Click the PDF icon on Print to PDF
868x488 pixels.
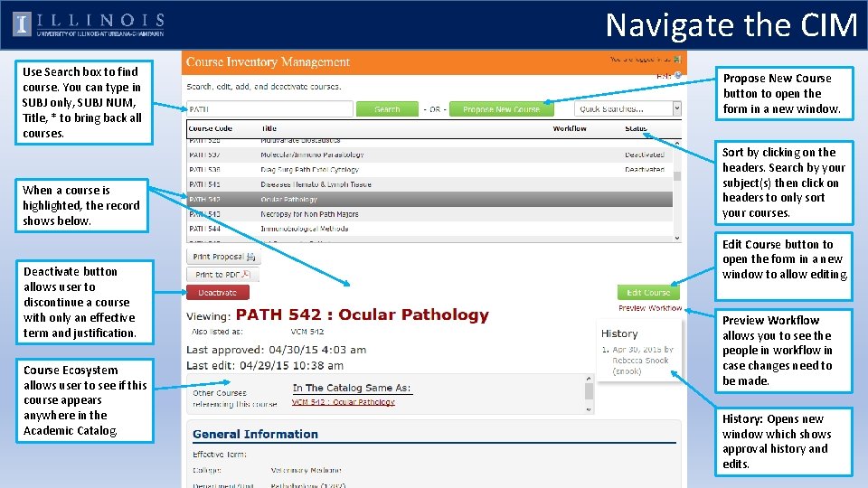246,274
